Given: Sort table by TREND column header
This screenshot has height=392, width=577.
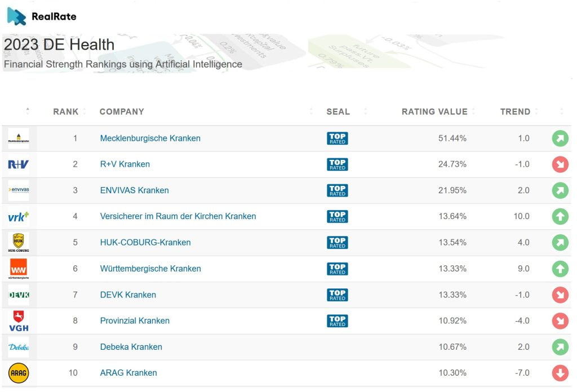Looking at the screenshot, I should 515,112.
